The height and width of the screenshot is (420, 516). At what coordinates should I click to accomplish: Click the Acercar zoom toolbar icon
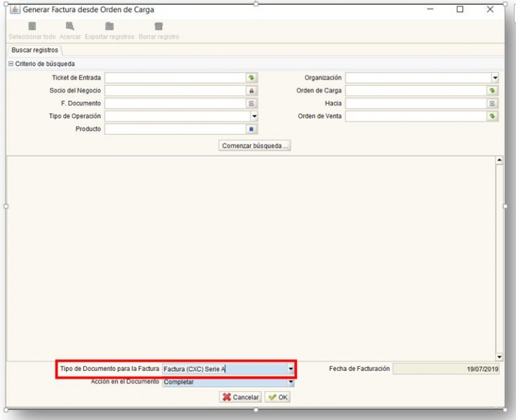70,27
